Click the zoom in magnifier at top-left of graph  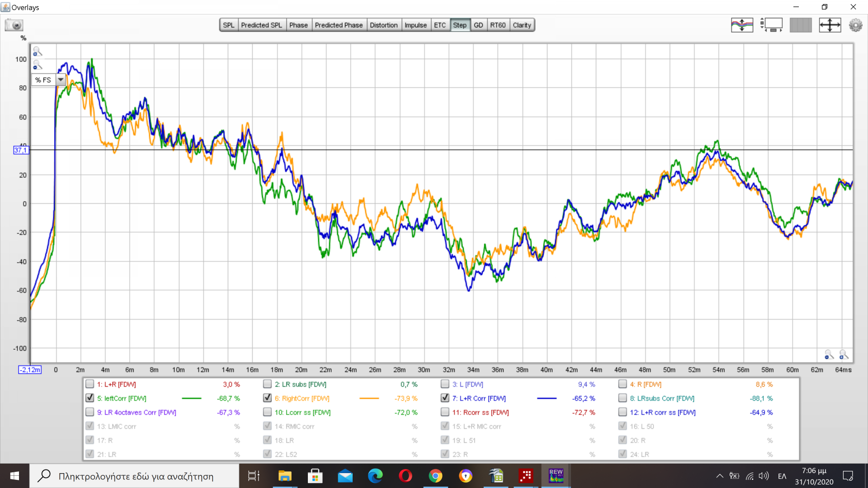click(x=38, y=52)
